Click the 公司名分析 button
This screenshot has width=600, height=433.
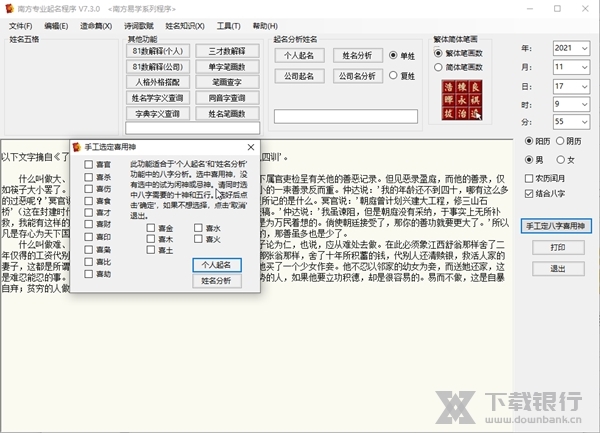coord(357,76)
